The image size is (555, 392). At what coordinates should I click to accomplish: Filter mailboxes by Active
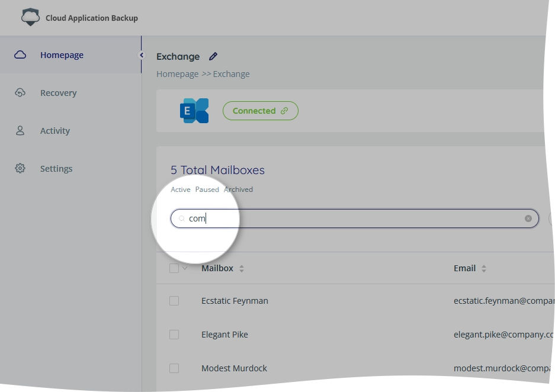pos(181,189)
